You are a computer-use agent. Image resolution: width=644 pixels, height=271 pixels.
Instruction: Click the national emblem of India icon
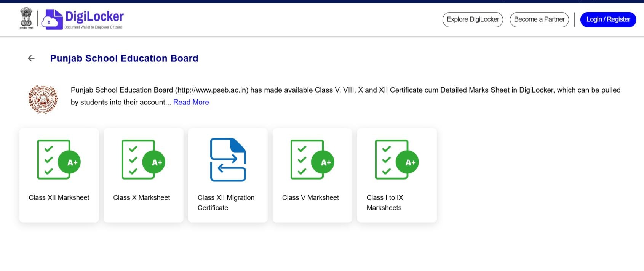pos(26,18)
